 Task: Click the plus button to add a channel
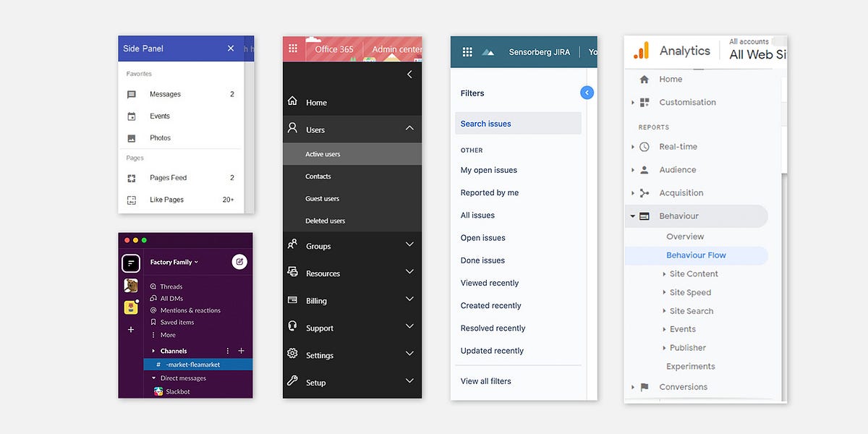(x=242, y=350)
